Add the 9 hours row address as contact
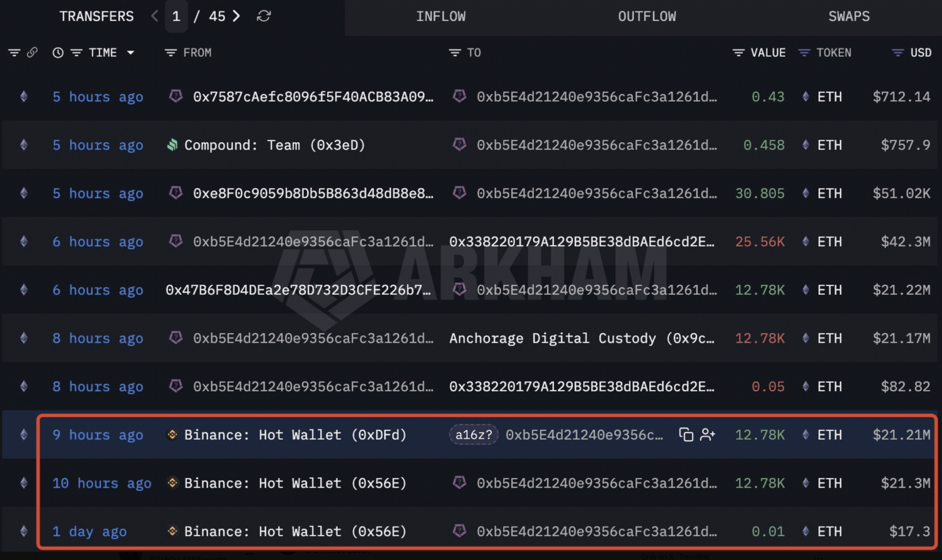 coord(707,434)
